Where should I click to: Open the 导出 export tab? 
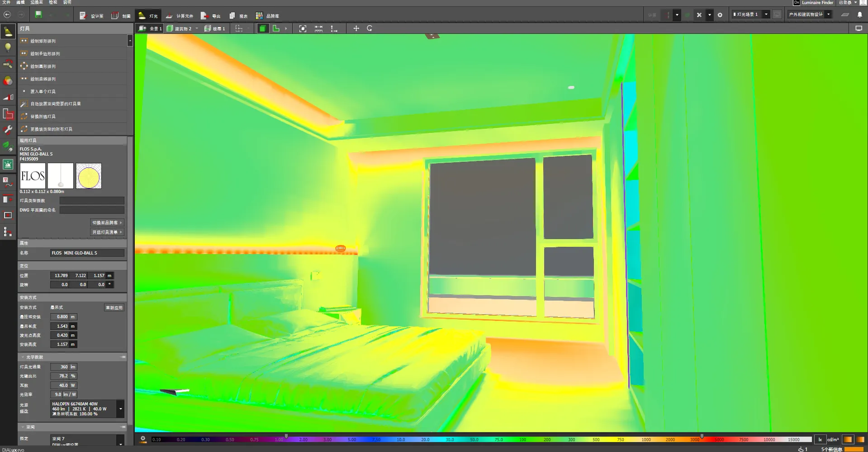pos(211,16)
